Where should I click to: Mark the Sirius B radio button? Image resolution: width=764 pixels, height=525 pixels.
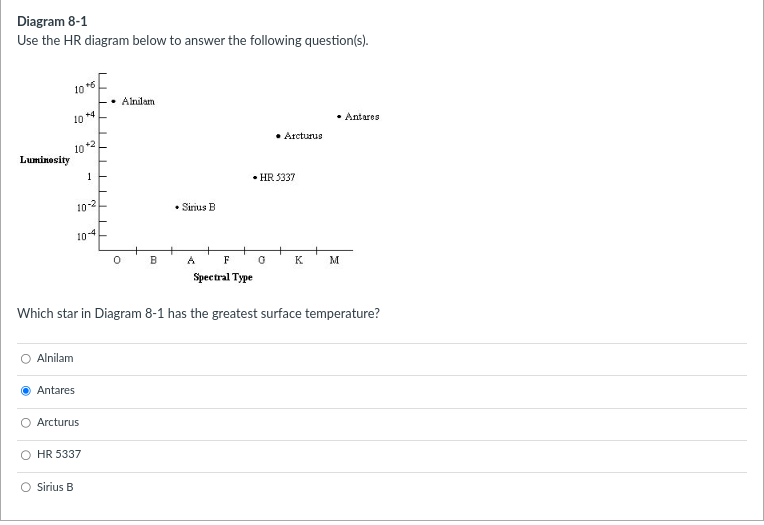pos(24,487)
